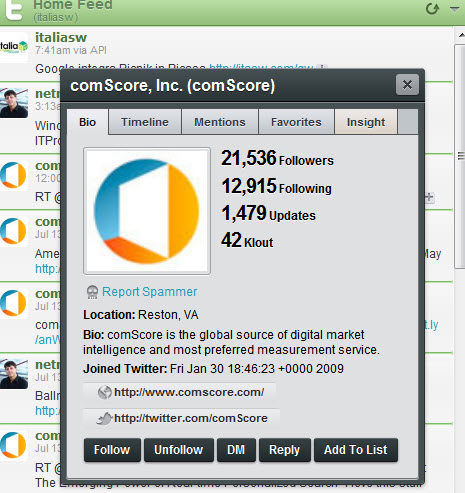Viewport: 465px width, 493px height.
Task: Open the http://twitter.com/comScore profile link
Action: point(191,418)
